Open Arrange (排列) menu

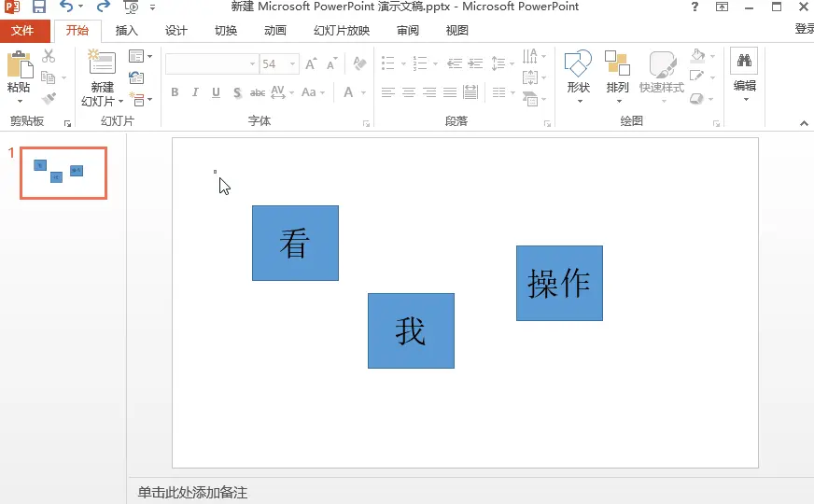617,77
